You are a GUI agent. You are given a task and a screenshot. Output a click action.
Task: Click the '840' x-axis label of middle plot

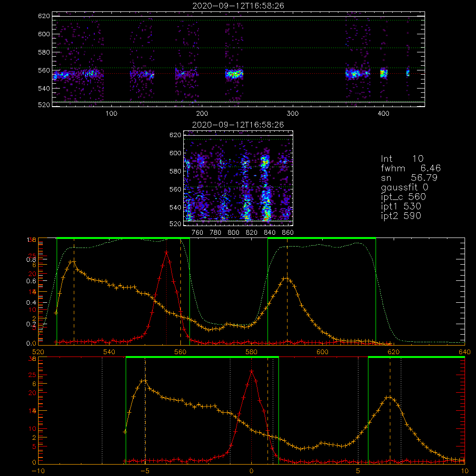[x=269, y=233]
